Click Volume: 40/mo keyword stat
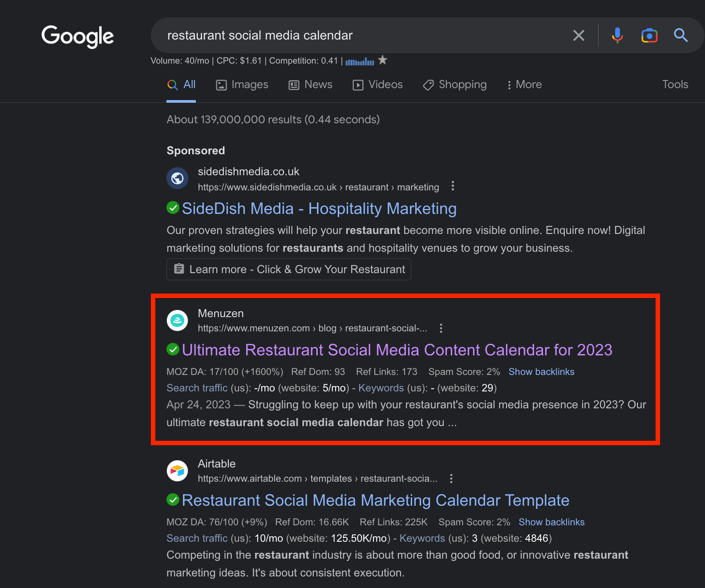 tap(180, 60)
